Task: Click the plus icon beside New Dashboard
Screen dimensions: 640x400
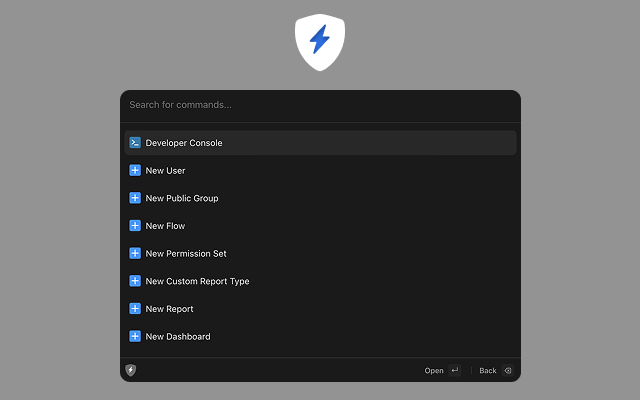Action: pos(135,336)
